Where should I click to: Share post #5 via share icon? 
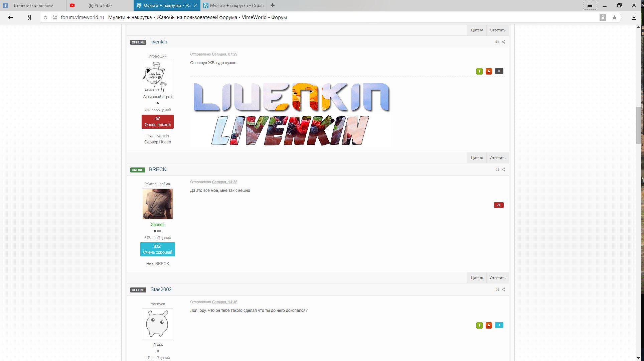[503, 169]
